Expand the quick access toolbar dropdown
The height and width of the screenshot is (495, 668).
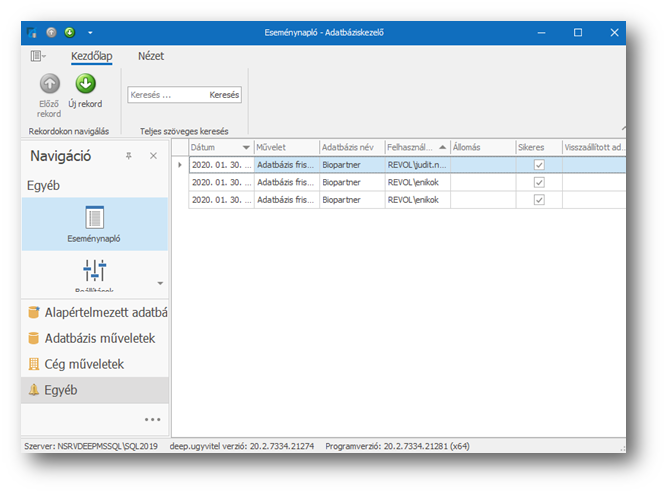(90, 32)
